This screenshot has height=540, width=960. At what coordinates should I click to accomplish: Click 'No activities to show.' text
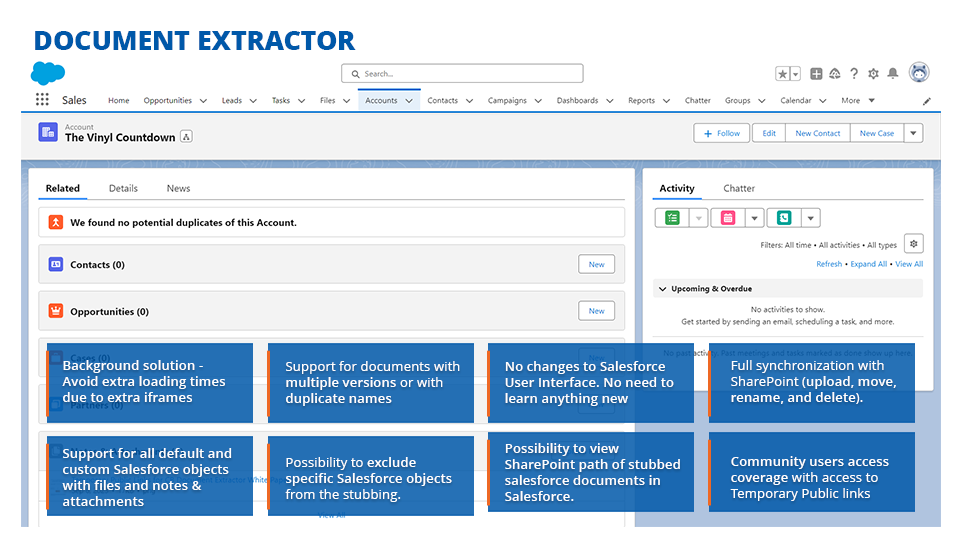(787, 309)
